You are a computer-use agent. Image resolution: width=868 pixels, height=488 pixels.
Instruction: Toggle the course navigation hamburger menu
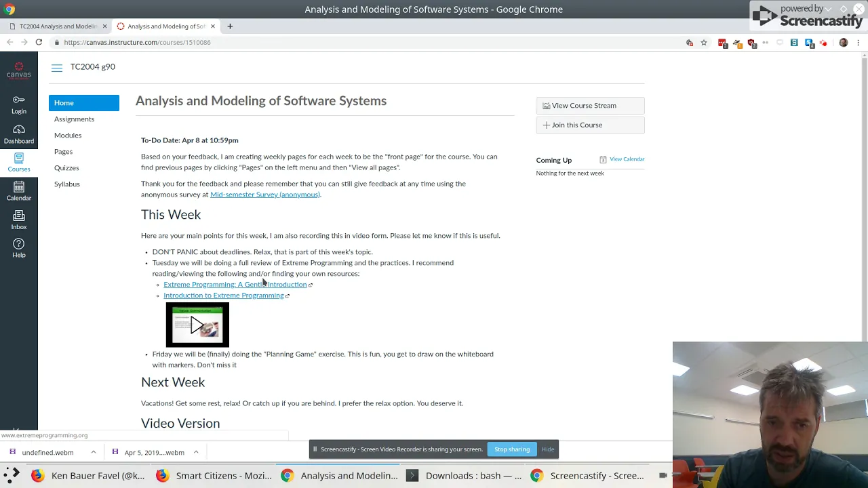click(57, 67)
